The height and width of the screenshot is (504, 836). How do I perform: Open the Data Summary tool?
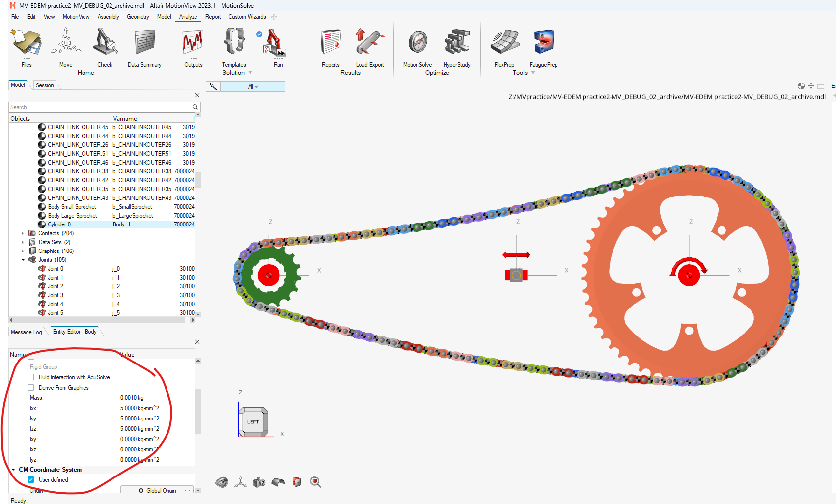(145, 42)
